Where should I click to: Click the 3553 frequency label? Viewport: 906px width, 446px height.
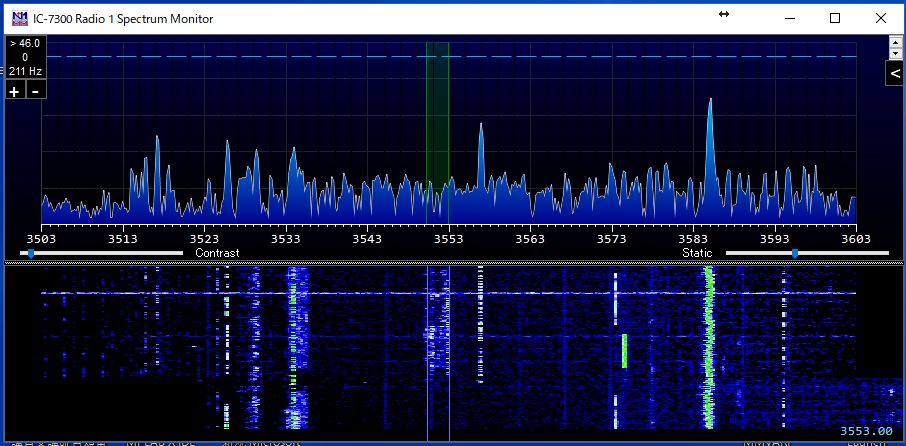point(449,239)
